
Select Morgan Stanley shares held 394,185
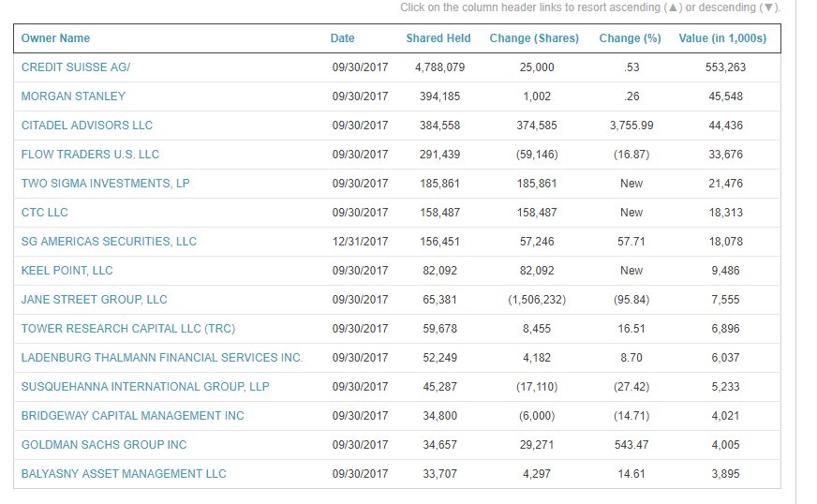(439, 96)
